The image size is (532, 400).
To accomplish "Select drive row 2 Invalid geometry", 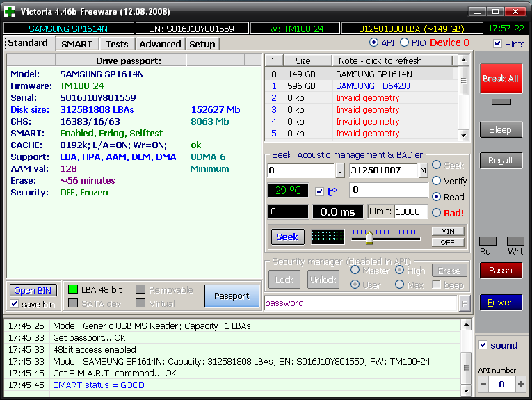I will pos(362,97).
